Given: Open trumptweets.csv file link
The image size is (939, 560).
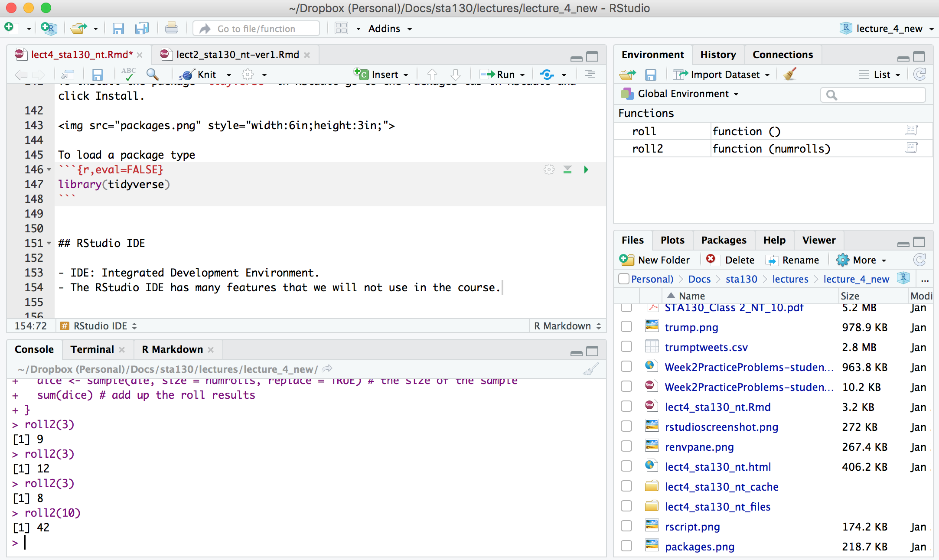Looking at the screenshot, I should [706, 347].
